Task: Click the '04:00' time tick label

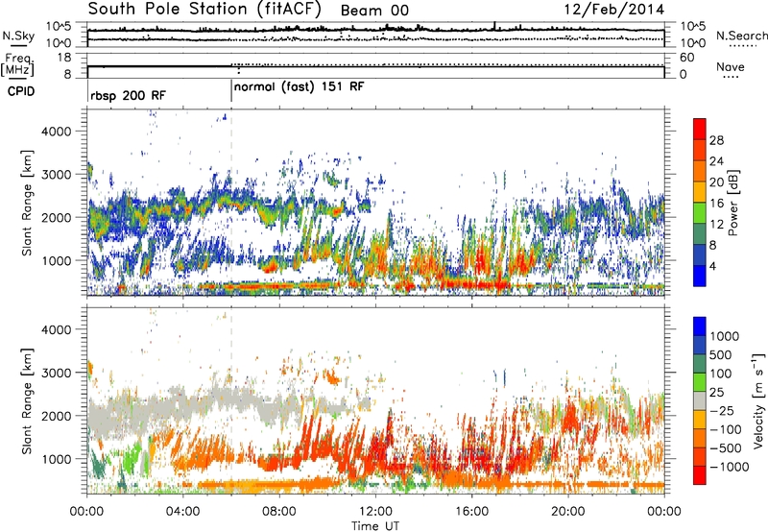Action: pos(183,512)
